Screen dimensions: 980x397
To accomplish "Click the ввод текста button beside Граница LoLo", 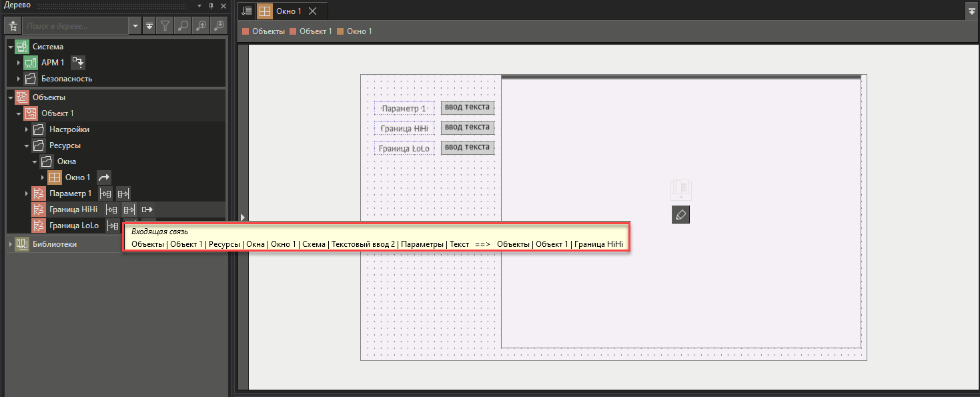I will coord(467,147).
